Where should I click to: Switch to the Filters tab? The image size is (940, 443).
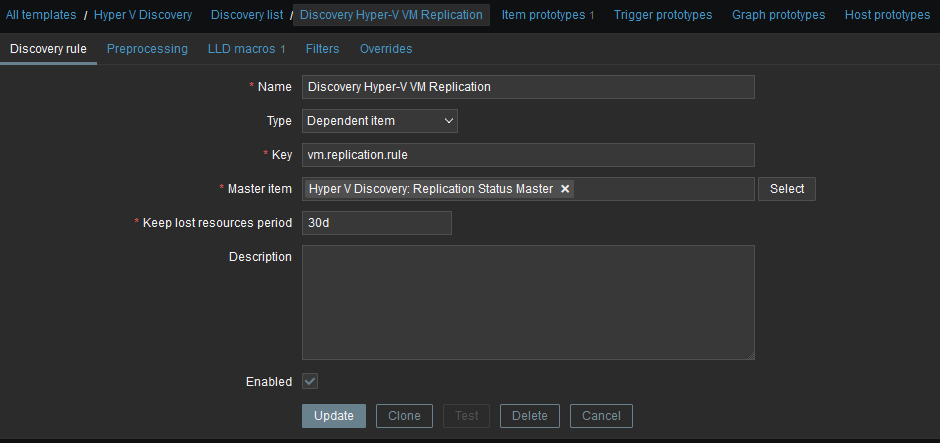[x=322, y=49]
